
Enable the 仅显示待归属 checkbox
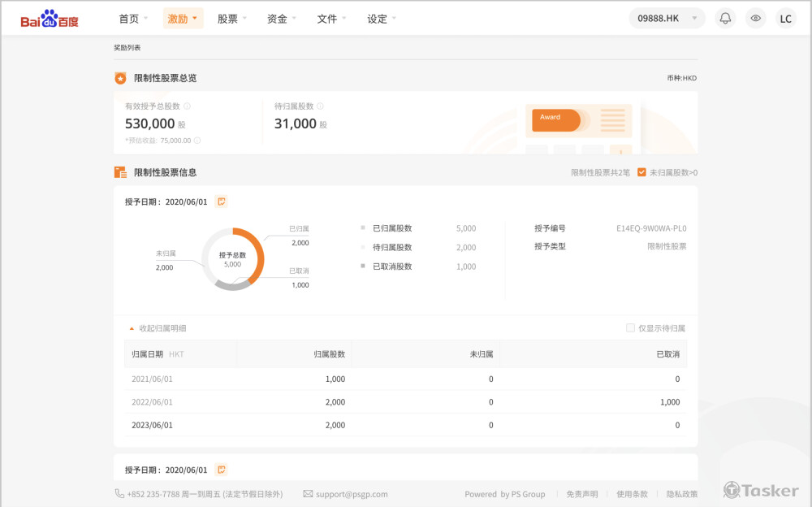[630, 327]
